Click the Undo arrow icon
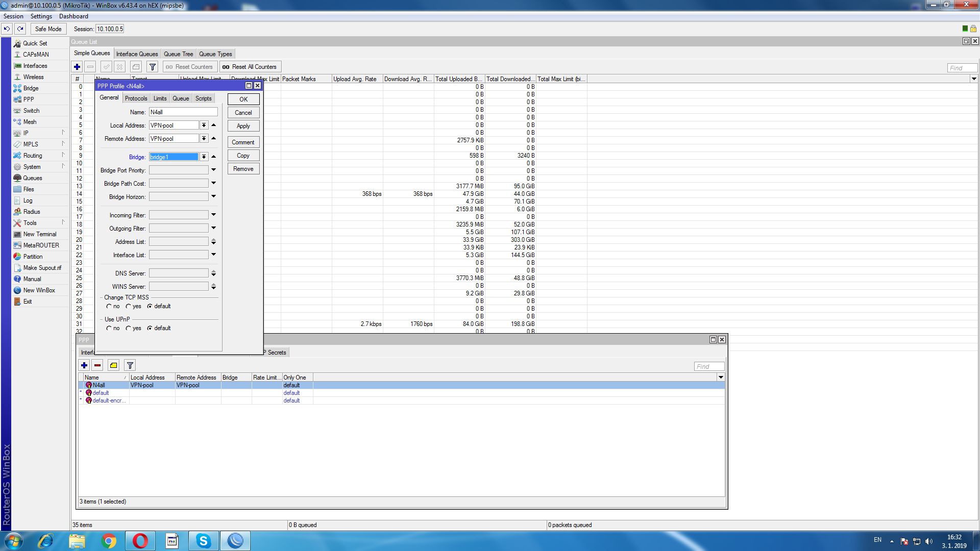The width and height of the screenshot is (980, 551). click(7, 29)
